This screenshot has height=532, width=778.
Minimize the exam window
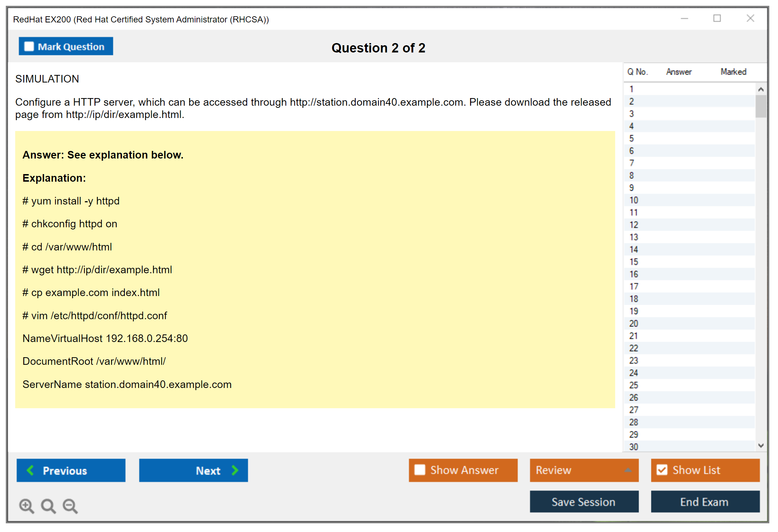pos(684,18)
